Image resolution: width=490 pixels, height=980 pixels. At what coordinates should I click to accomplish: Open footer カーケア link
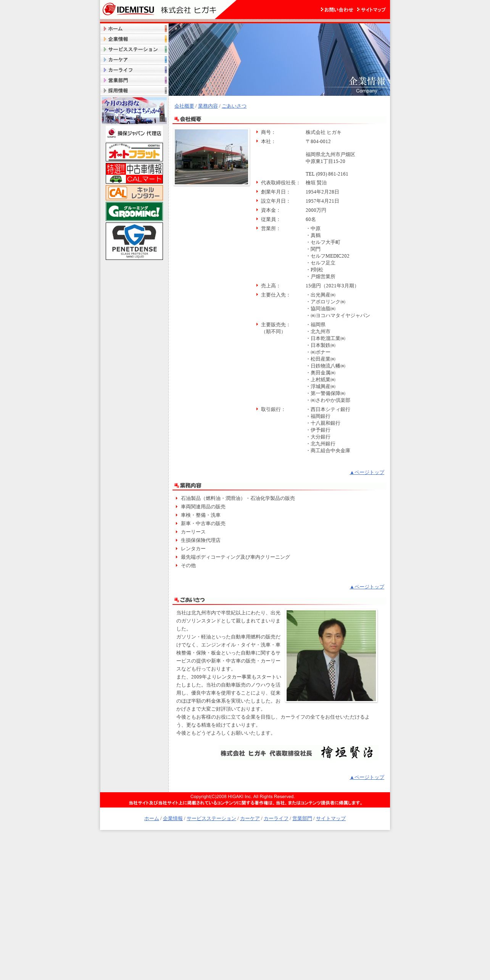(x=250, y=819)
